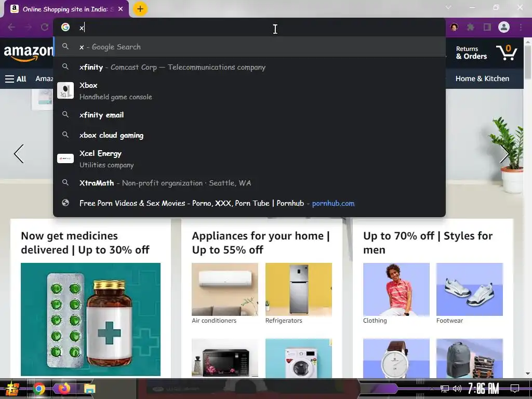Click the Google icon in address bar

65,27
